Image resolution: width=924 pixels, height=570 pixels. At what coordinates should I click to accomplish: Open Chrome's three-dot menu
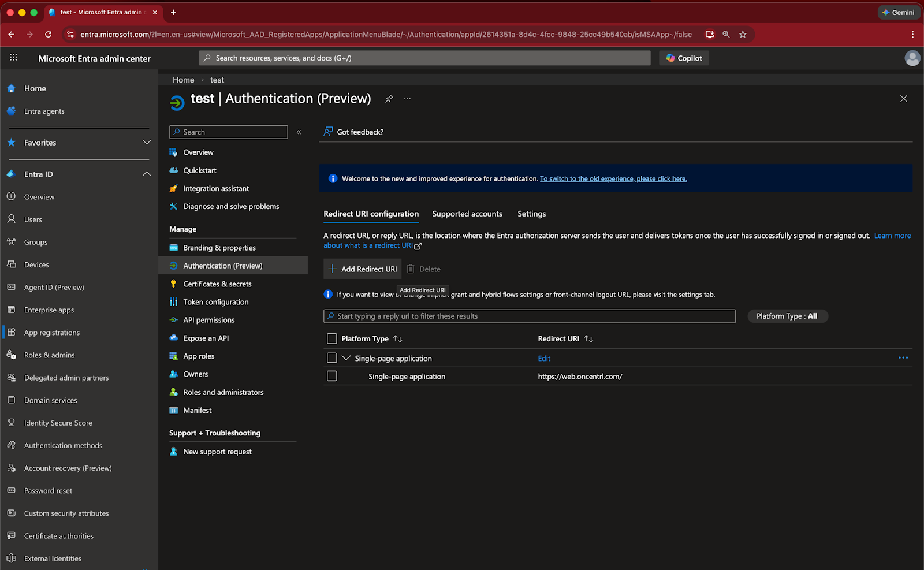(x=912, y=35)
